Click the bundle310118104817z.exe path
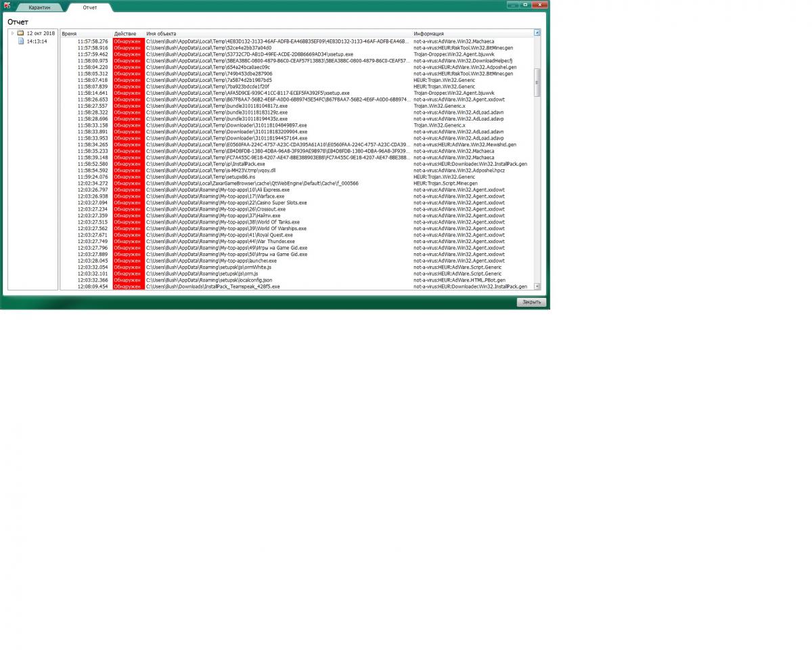The width and height of the screenshot is (812, 650). (217, 106)
